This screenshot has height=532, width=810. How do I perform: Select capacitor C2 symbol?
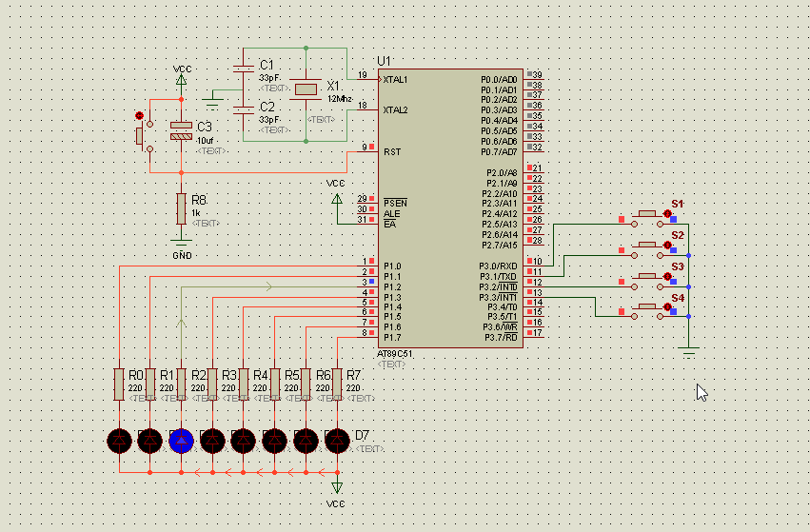[244, 110]
